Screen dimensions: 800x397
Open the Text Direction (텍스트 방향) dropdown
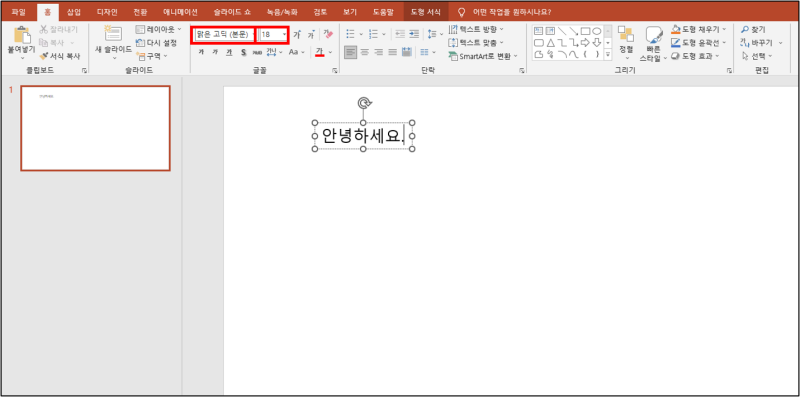point(476,30)
